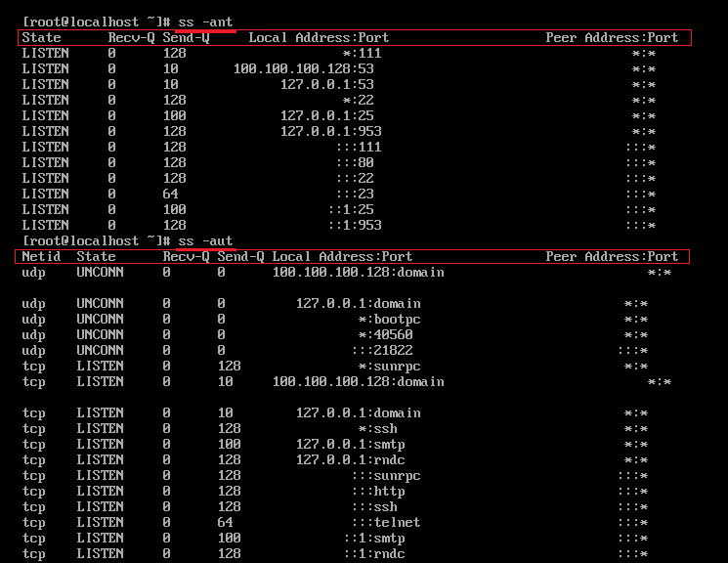Click the 'ss -aut' command text

point(205,240)
